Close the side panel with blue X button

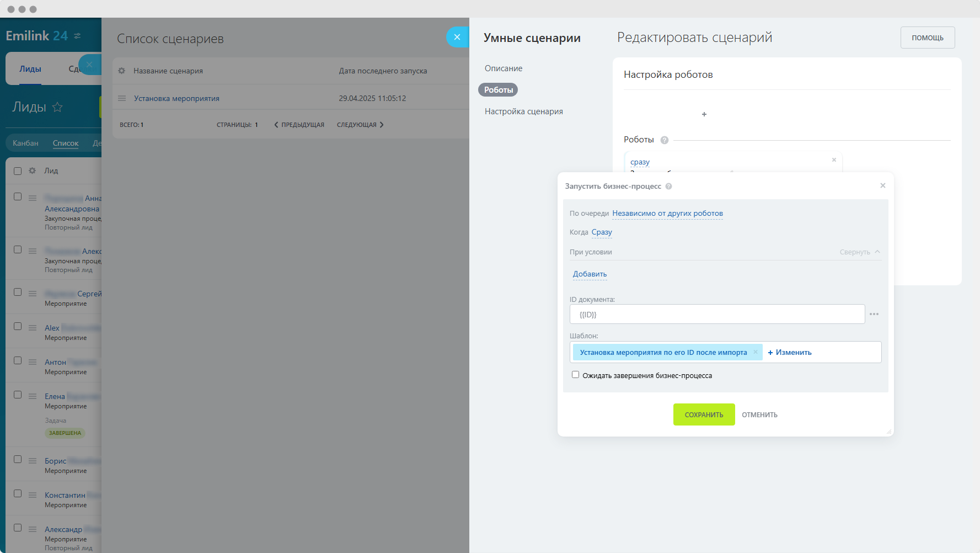[x=457, y=37]
